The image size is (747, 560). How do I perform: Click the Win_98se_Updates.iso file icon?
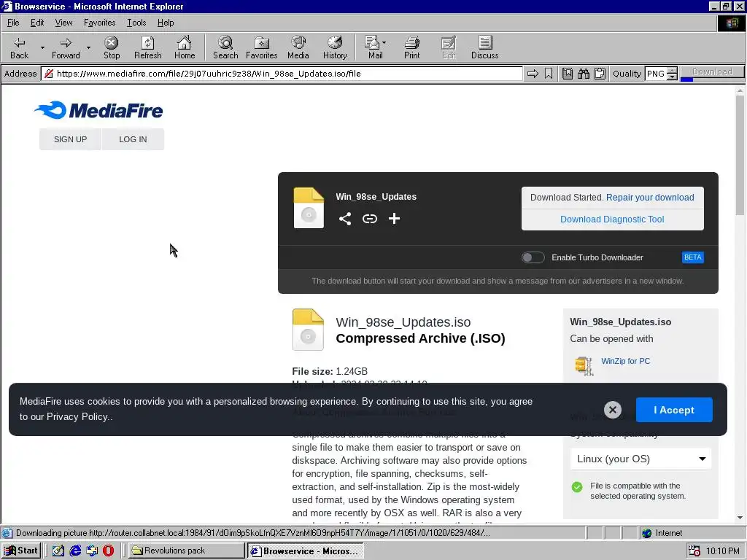click(x=308, y=330)
